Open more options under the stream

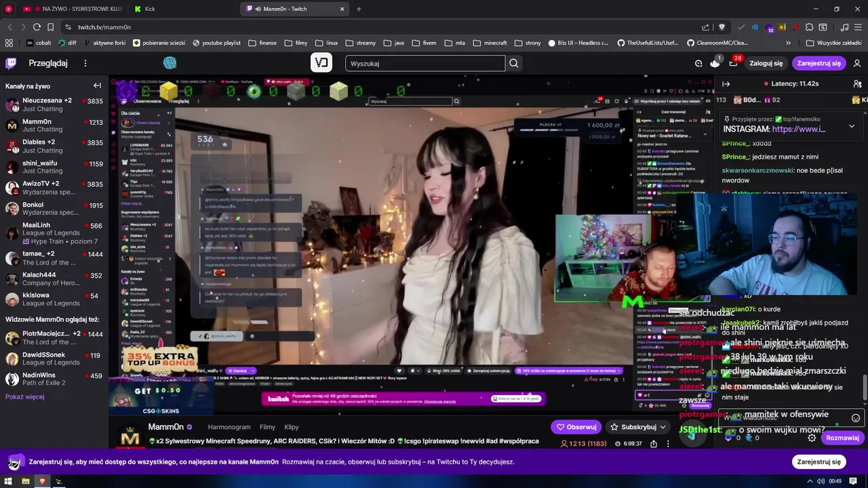pyautogui.click(x=668, y=444)
